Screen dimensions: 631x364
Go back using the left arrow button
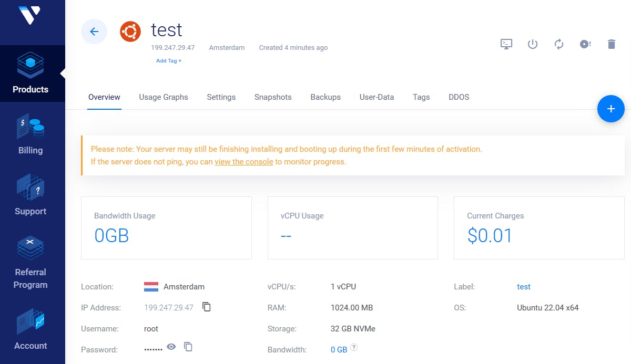[x=94, y=32]
